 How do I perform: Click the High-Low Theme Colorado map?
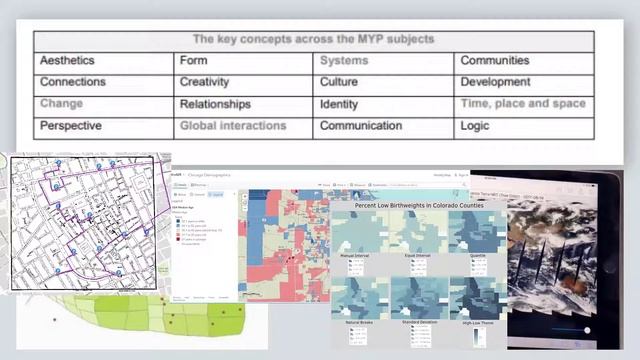pos(478,298)
